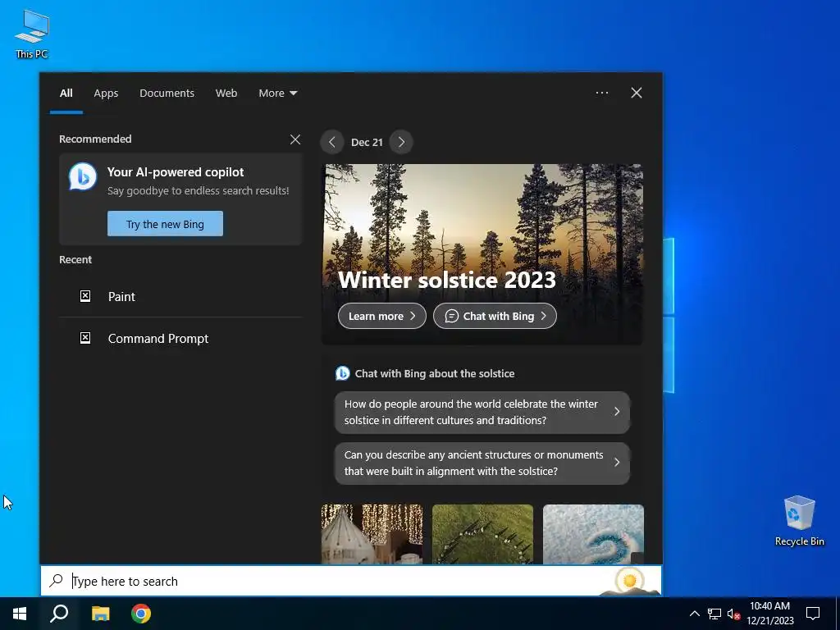Go to next day arrow
The width and height of the screenshot is (840, 630).
(x=401, y=142)
